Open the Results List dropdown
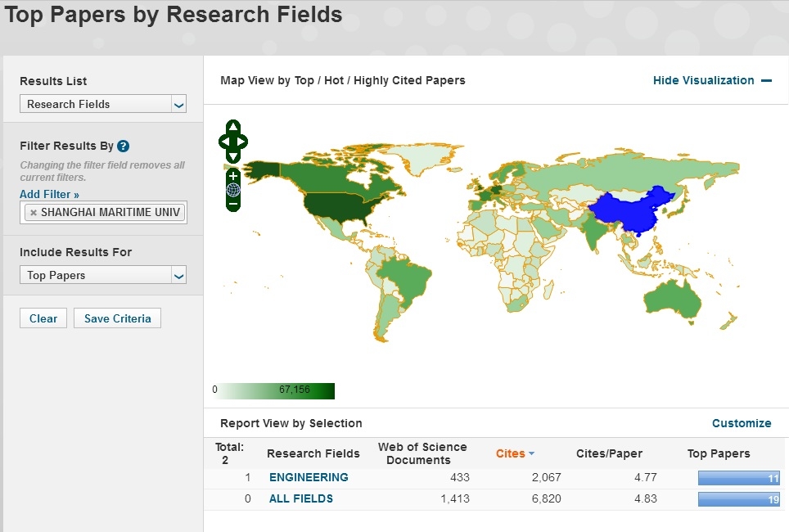 103,104
